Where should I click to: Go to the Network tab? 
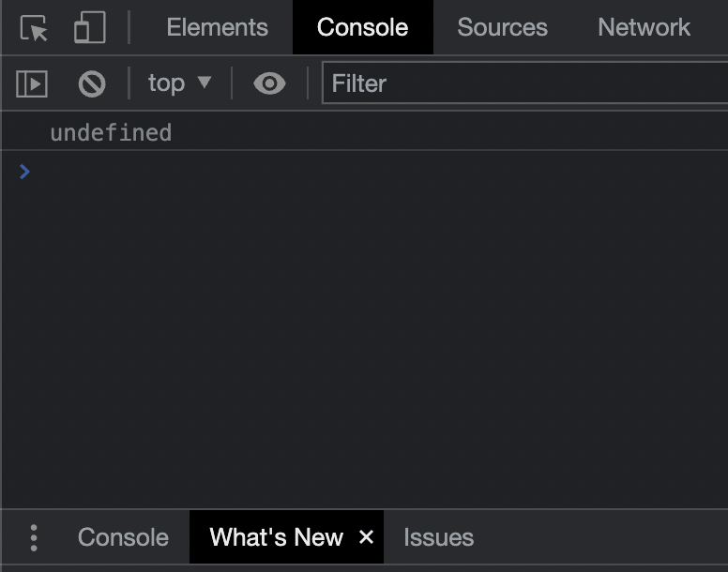pyautogui.click(x=644, y=28)
